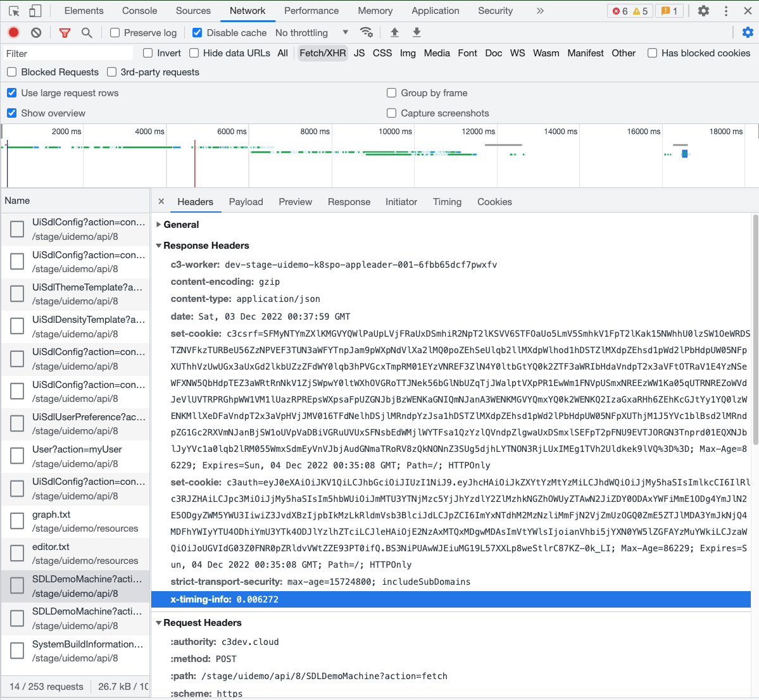The width and height of the screenshot is (759, 700).
Task: Toggle the device toolbar icon
Action: coord(35,11)
